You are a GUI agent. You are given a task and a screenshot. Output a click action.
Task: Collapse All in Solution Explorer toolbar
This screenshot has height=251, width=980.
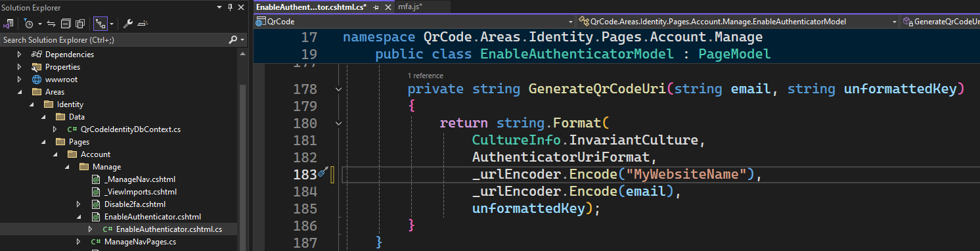[66, 24]
